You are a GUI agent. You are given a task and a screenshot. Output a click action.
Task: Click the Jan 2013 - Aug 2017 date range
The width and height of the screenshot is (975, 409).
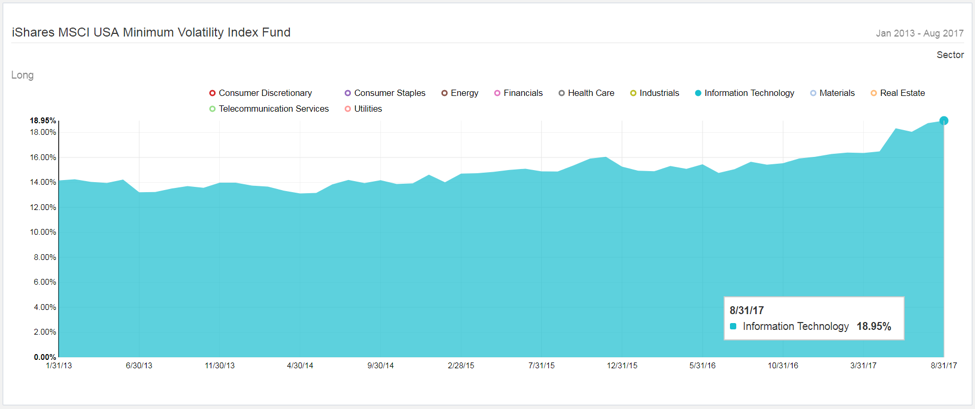coord(920,34)
